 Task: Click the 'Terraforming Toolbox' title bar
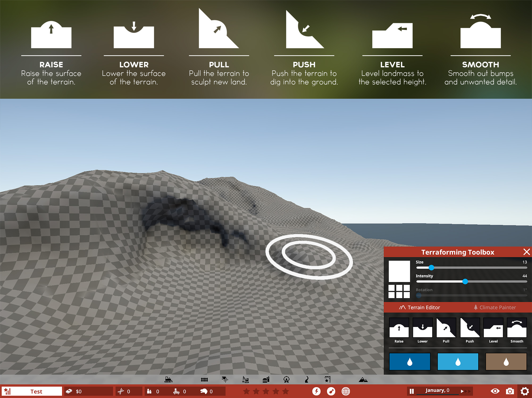click(457, 252)
